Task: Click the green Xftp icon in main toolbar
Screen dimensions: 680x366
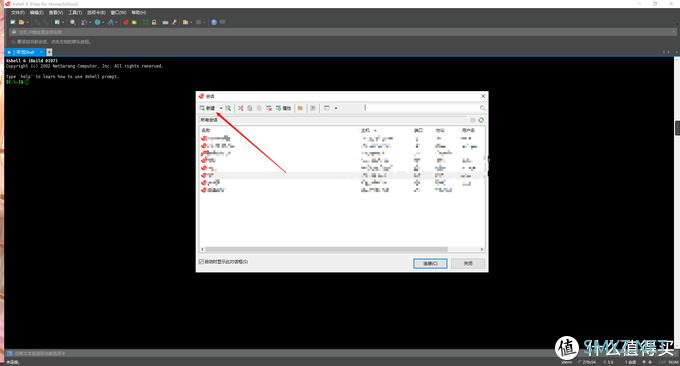Action: pyautogui.click(x=134, y=22)
